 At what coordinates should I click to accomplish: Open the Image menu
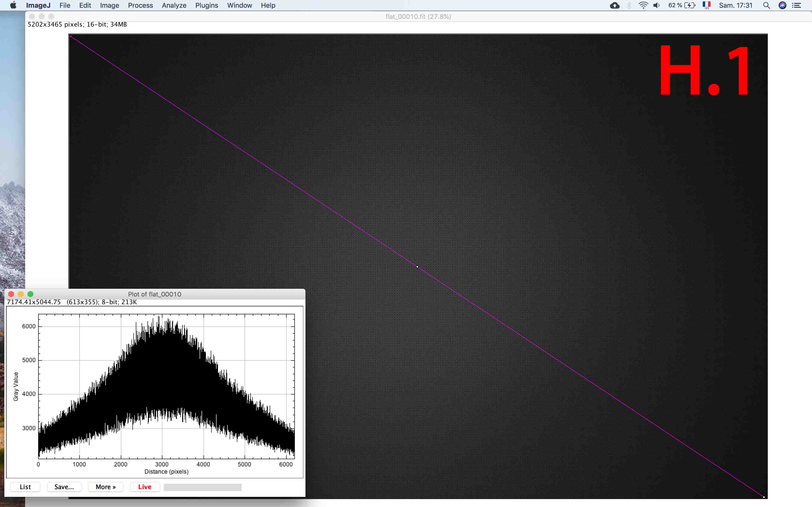point(109,5)
